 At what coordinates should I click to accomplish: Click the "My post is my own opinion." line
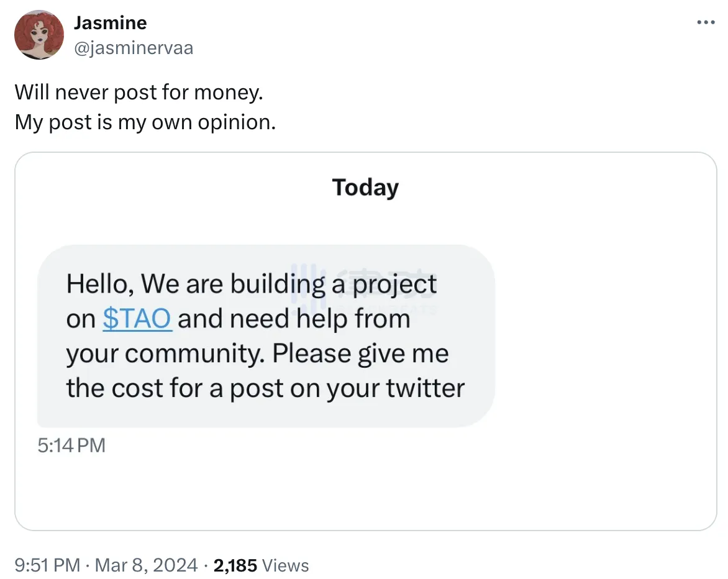(x=145, y=121)
